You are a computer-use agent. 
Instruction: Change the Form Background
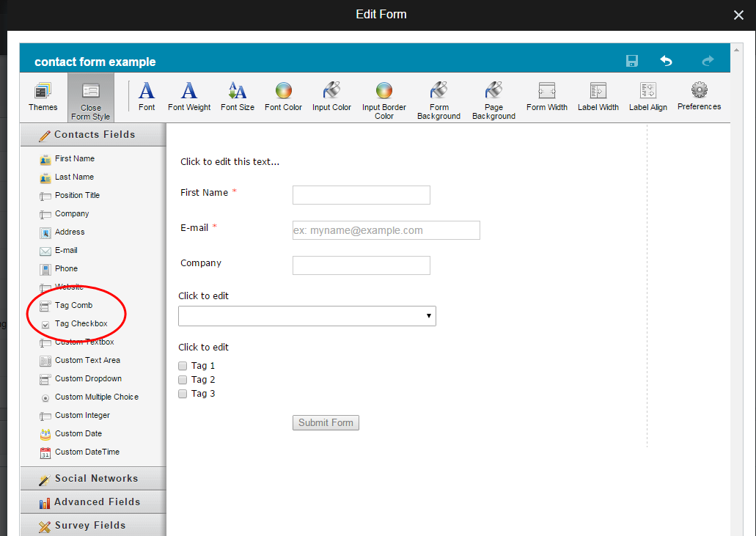click(438, 100)
